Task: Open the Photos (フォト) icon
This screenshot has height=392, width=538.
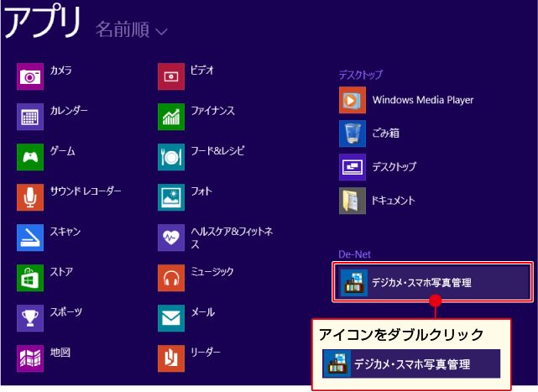Action: (x=171, y=197)
